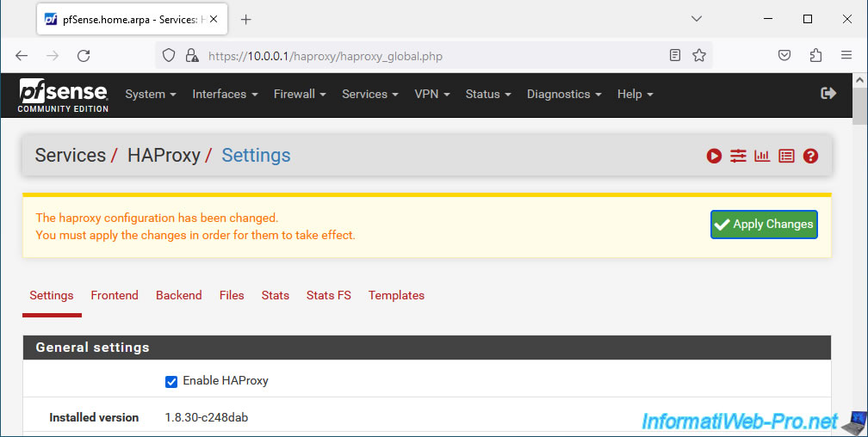Image resolution: width=868 pixels, height=437 pixels.
Task: Click the browser forward arrow
Action: point(53,55)
